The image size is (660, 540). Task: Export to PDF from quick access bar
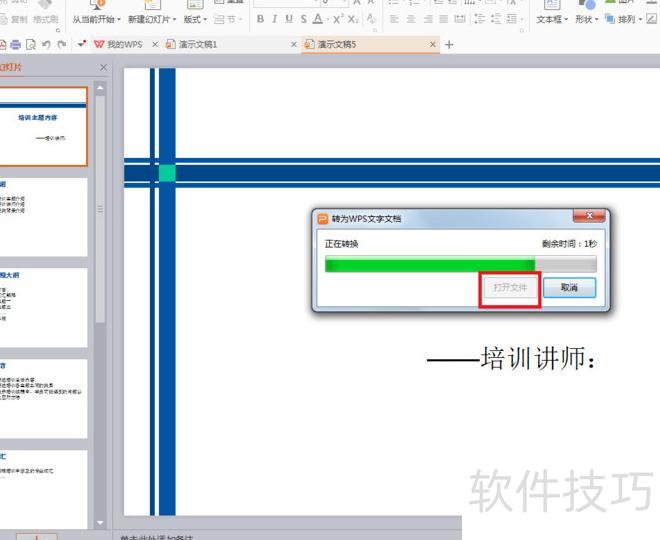click(2, 44)
